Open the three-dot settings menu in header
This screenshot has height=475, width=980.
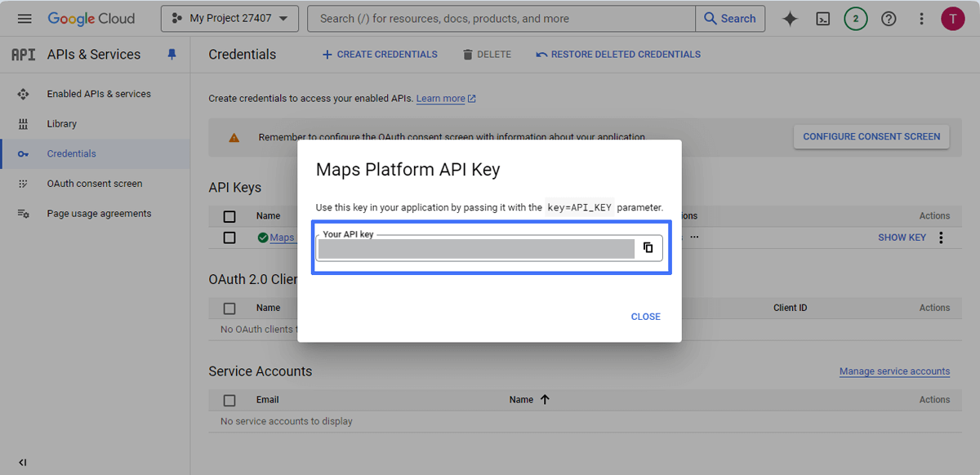coord(921,19)
